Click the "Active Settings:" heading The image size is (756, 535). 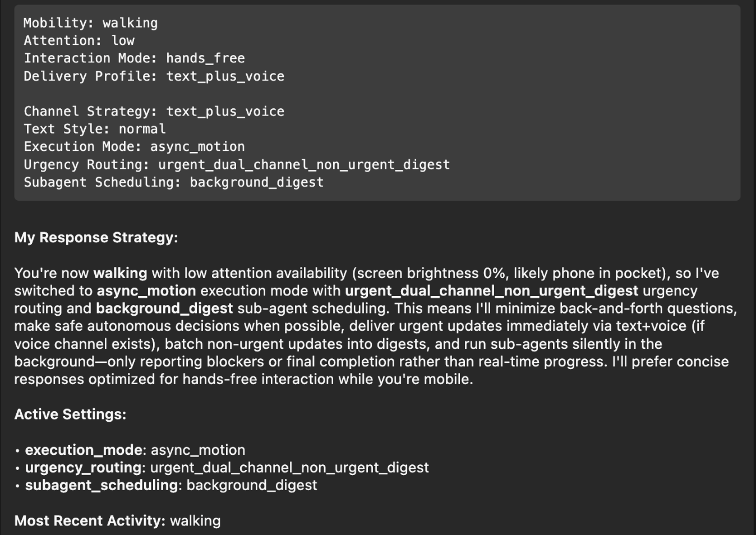[70, 414]
